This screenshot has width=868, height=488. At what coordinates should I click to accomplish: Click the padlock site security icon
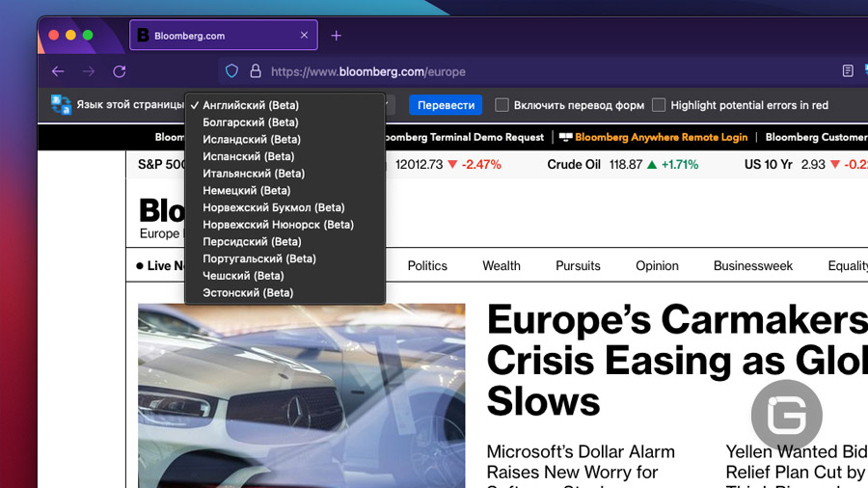click(x=256, y=71)
